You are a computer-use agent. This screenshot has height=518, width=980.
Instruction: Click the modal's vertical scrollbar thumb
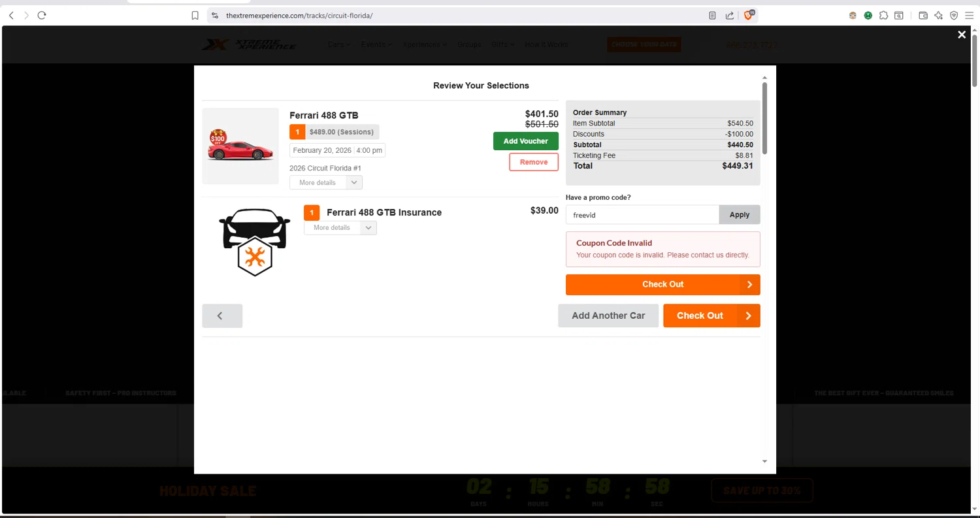[764, 119]
